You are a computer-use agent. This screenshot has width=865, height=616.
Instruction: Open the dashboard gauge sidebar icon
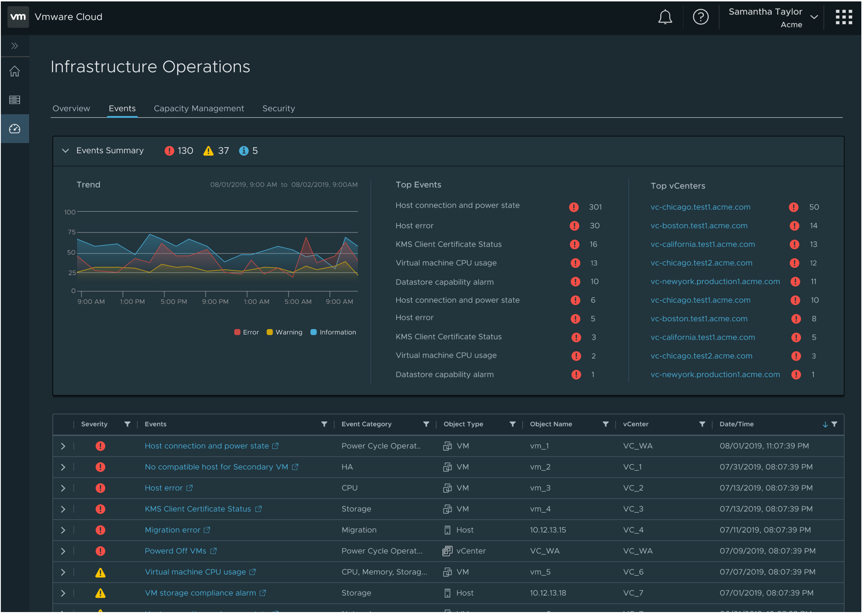click(x=15, y=129)
